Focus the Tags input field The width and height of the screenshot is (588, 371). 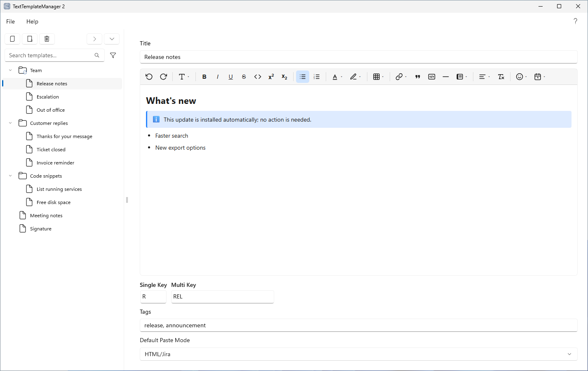358,325
